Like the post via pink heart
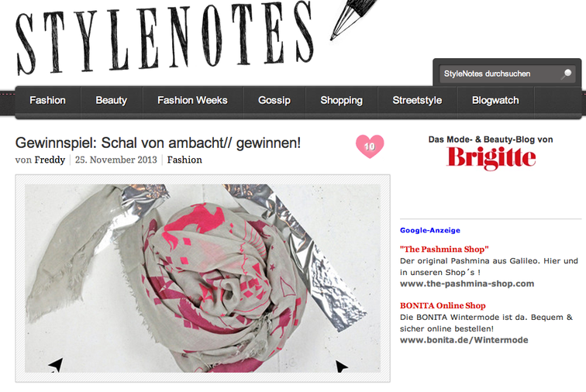The width and height of the screenshot is (586, 392). click(370, 146)
